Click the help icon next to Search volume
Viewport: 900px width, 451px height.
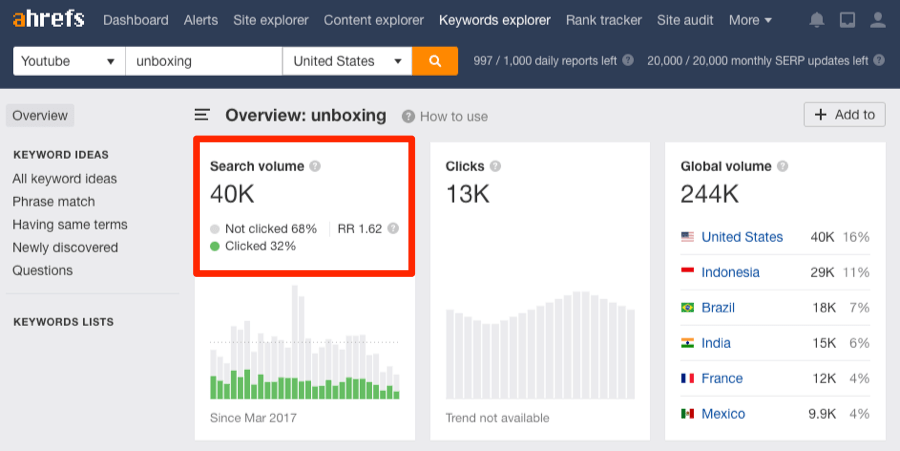click(x=315, y=166)
